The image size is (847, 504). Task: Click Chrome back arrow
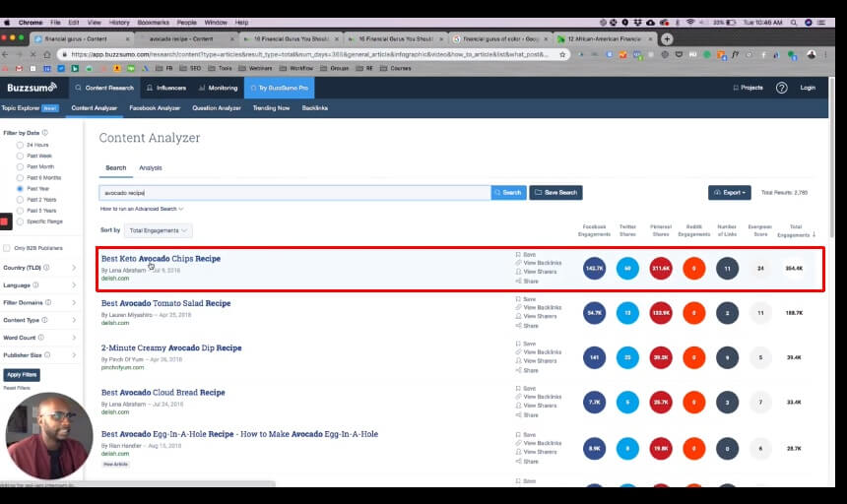5,54
